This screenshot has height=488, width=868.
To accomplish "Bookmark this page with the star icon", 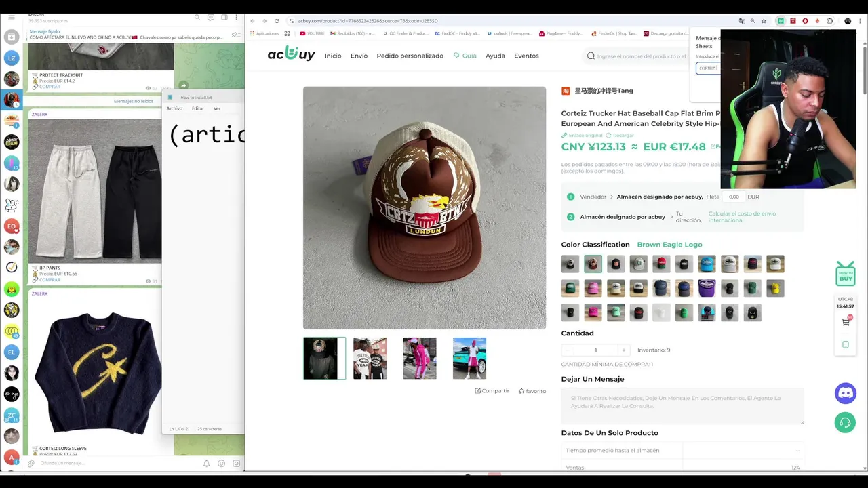I will 764,21.
